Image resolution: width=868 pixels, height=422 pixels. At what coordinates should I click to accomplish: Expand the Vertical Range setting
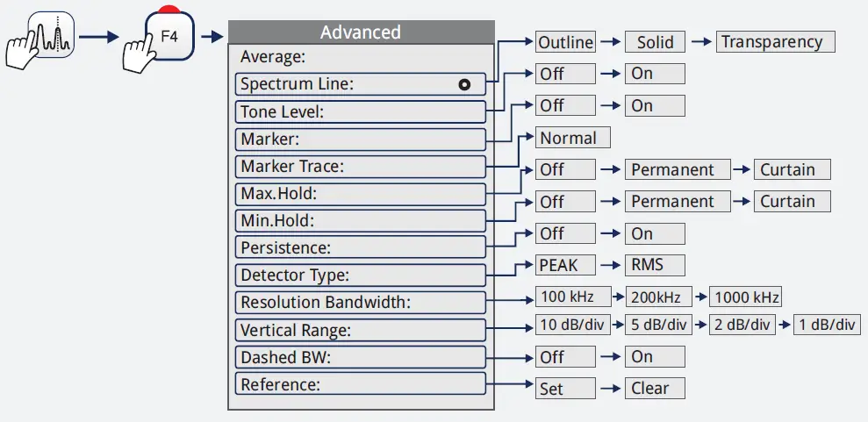[361, 330]
